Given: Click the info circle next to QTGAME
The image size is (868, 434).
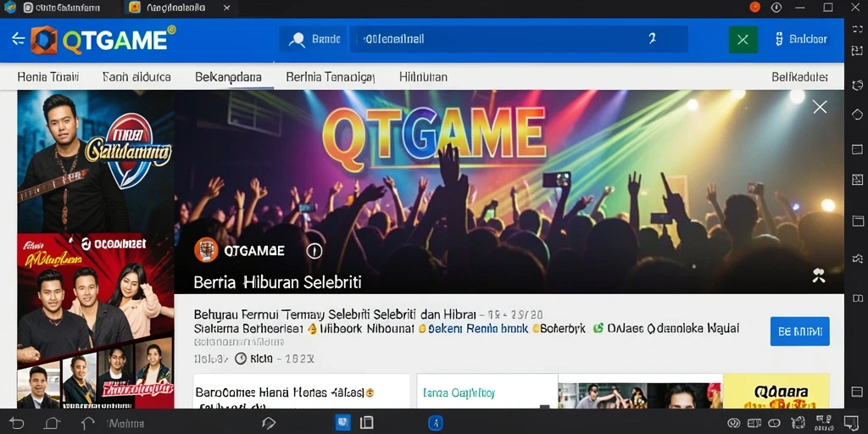Looking at the screenshot, I should (314, 251).
